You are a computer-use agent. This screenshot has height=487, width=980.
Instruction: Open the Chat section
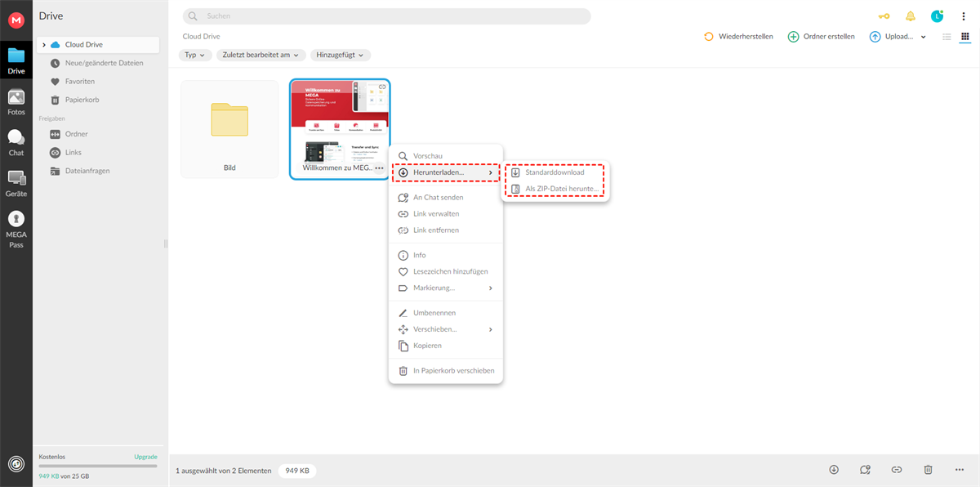[16, 142]
